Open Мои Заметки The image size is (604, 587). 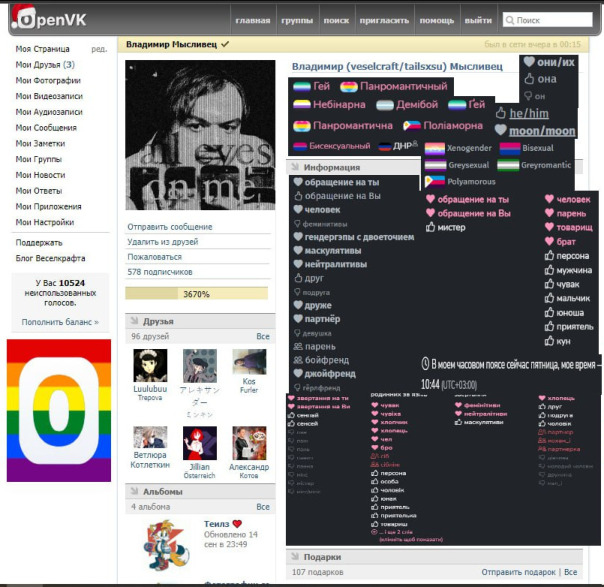point(40,144)
